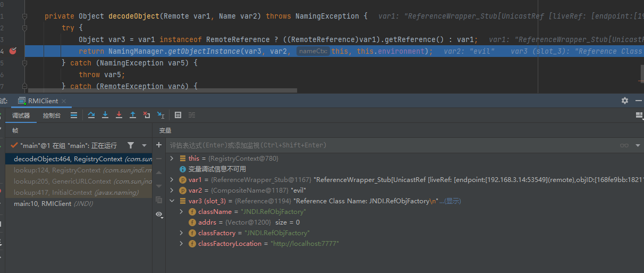
Task: Click the Step Into icon
Action: (x=105, y=115)
